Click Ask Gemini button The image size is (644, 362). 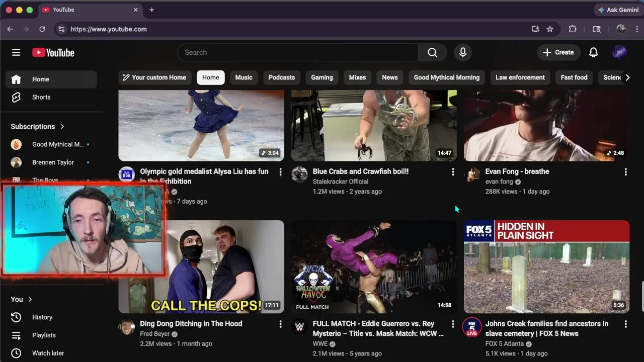618,10
